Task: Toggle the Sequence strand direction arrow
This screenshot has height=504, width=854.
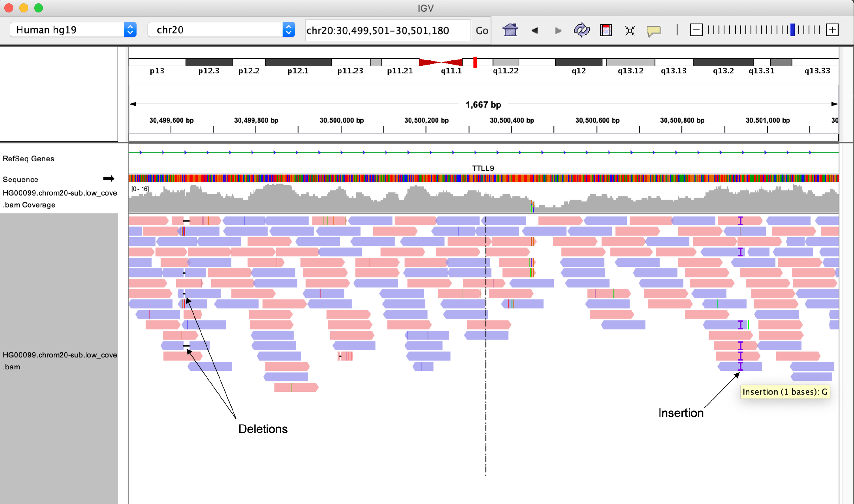Action: click(109, 179)
